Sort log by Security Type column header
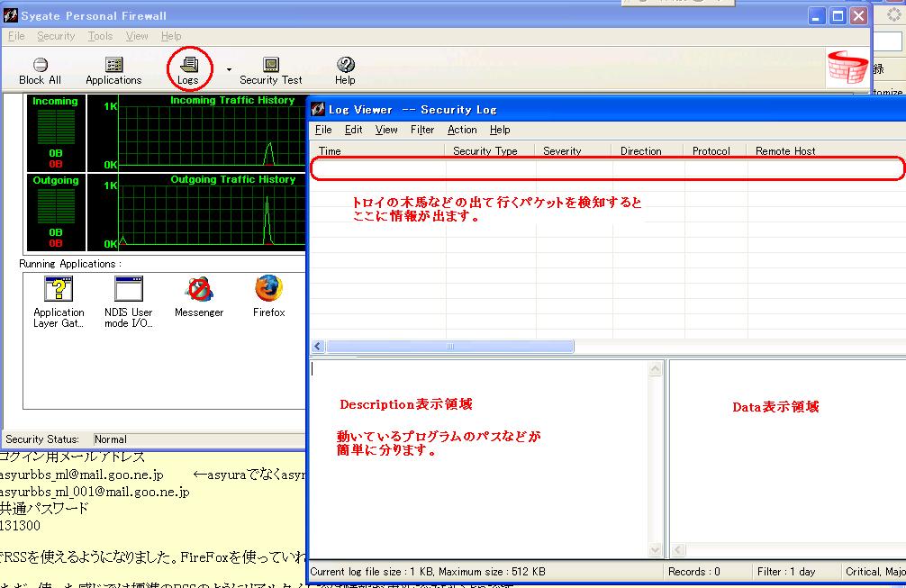The width and height of the screenshot is (906, 588). pyautogui.click(x=489, y=150)
